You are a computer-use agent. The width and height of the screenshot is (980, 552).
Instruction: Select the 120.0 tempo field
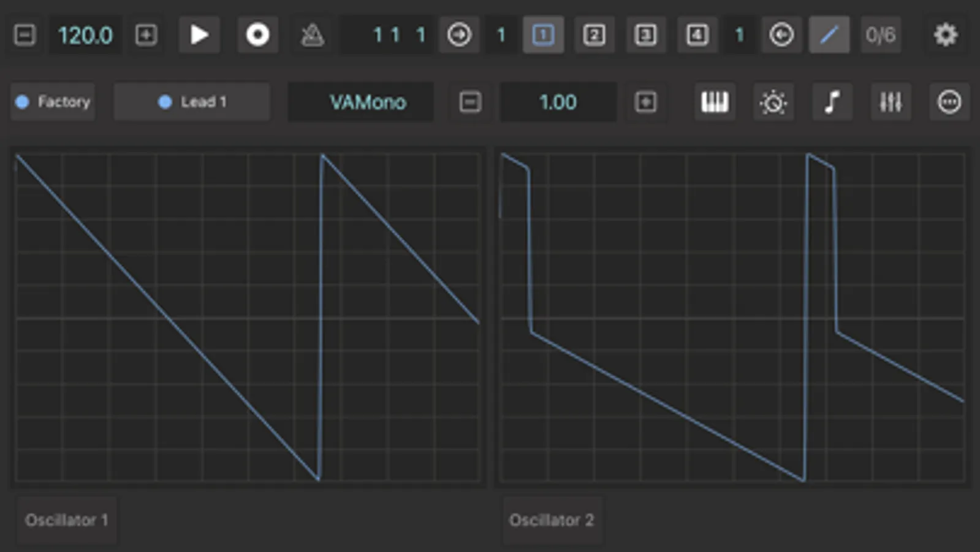[85, 35]
